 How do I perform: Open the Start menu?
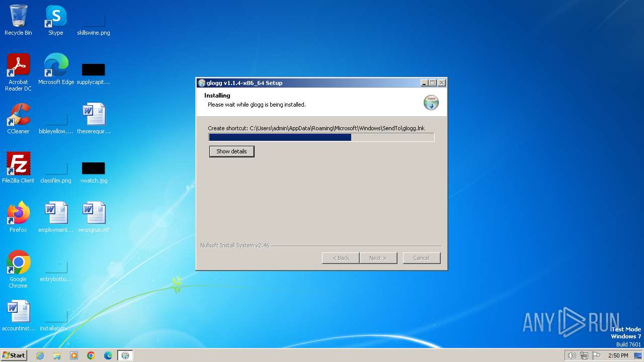(14, 355)
